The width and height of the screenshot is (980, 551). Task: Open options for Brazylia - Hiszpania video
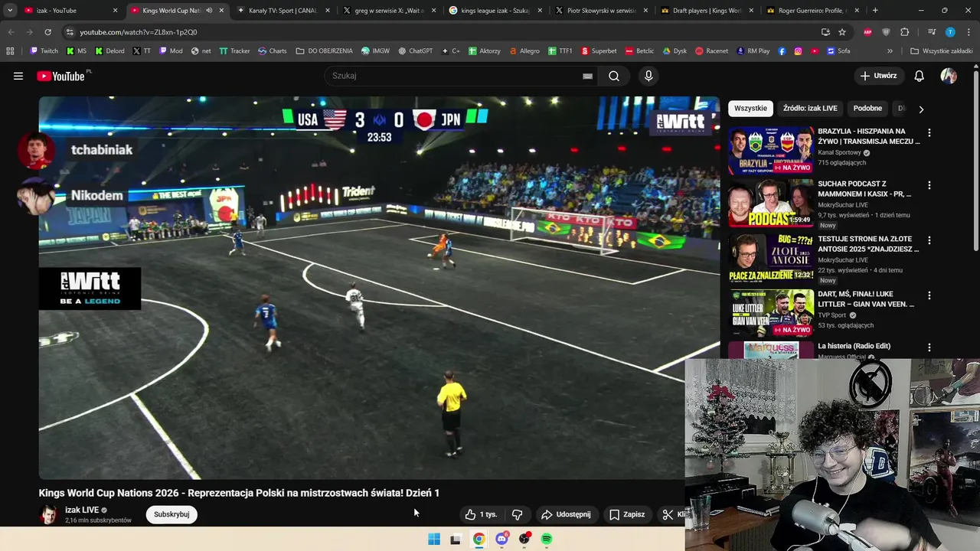point(929,132)
